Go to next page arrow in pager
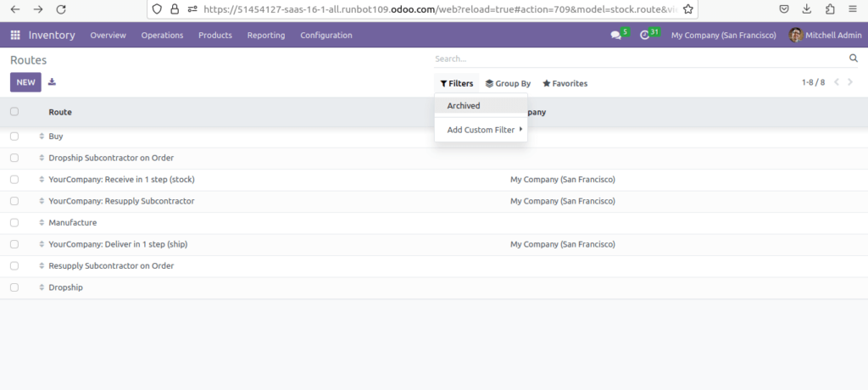Screen dimensions: 868x390 (x=850, y=82)
